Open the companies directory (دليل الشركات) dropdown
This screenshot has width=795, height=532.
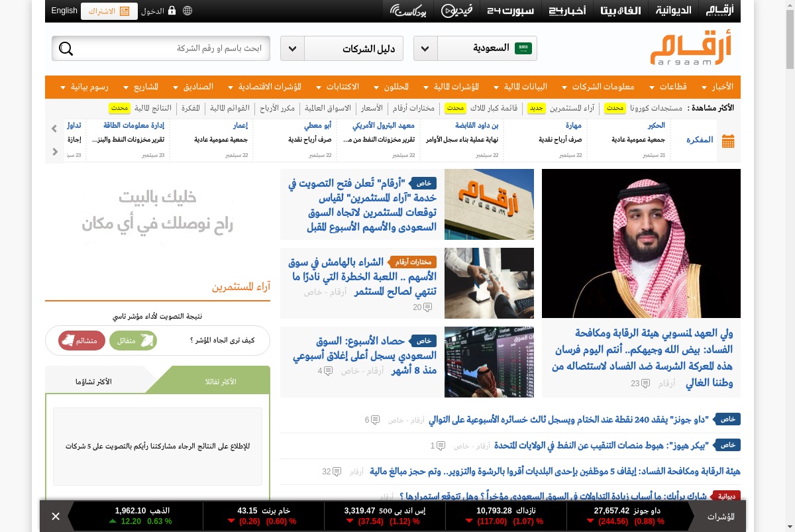[x=343, y=48]
